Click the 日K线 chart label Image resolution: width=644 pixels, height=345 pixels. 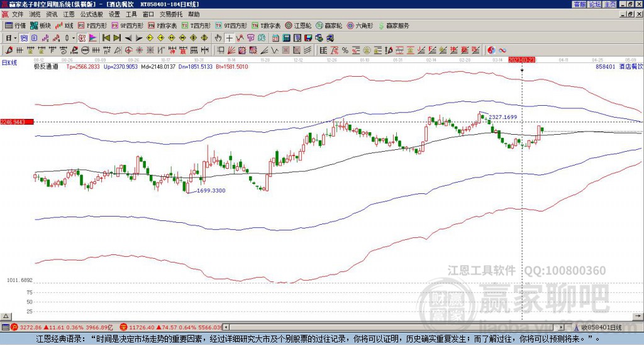click(x=9, y=62)
